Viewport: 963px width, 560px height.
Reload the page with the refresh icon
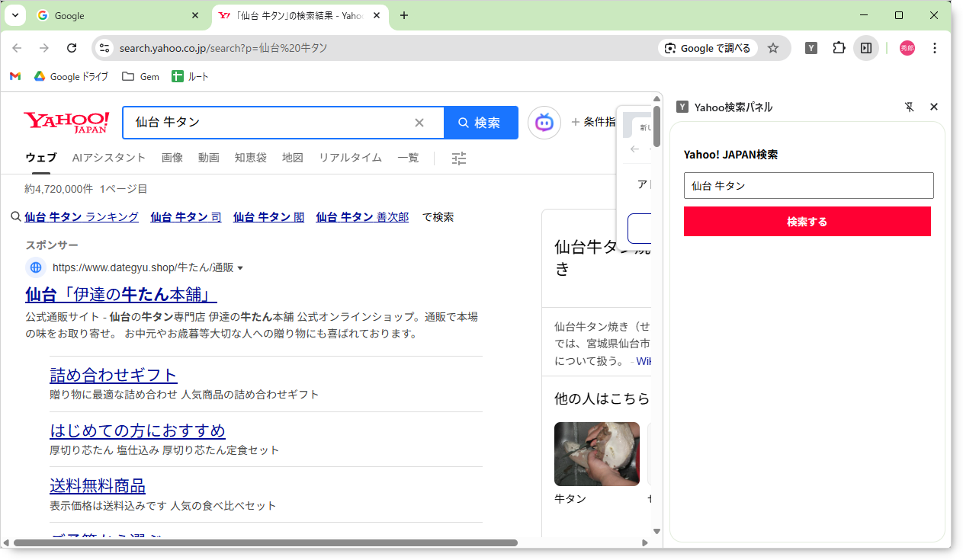coord(72,48)
